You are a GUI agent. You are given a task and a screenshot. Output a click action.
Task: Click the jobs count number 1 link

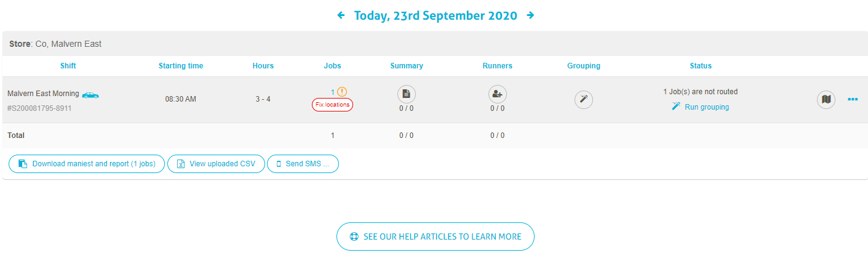[x=333, y=92]
